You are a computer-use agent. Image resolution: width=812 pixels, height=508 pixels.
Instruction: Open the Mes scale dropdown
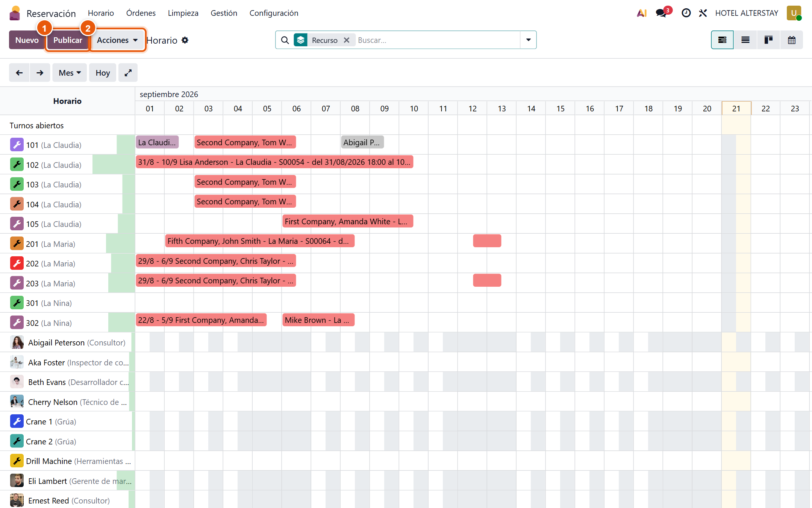[70, 73]
